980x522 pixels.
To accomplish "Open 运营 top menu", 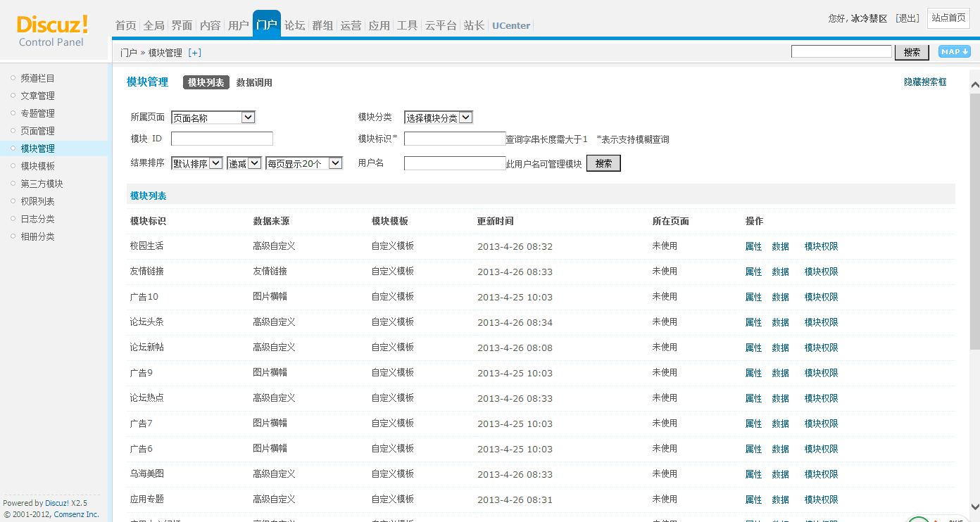I will click(351, 25).
